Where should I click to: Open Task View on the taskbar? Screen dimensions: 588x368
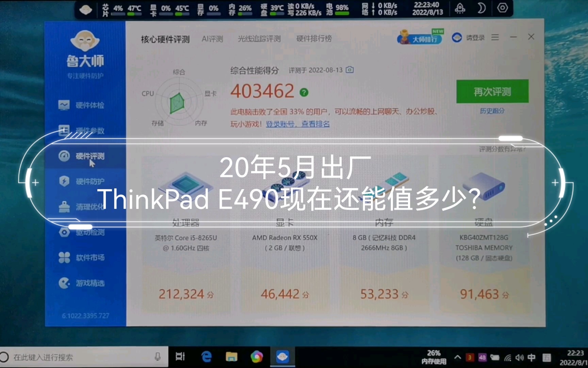[x=180, y=357]
